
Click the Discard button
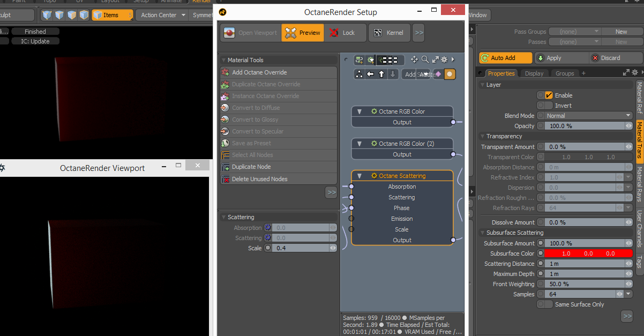[616, 58]
